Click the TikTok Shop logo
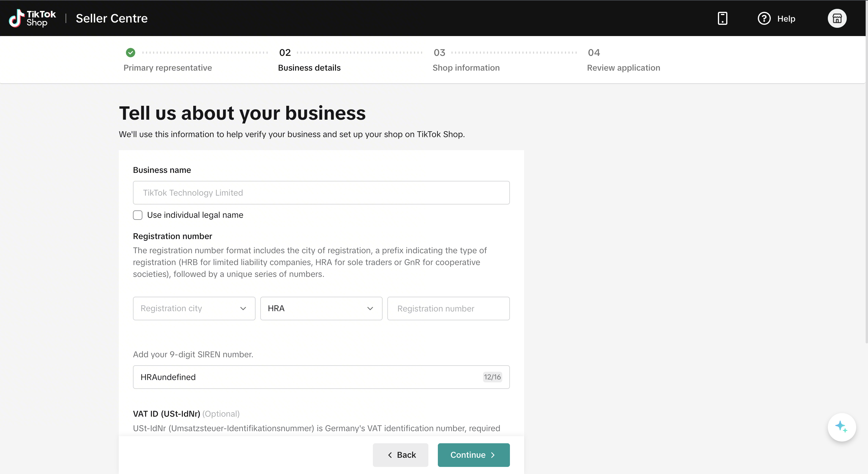The image size is (868, 474). pos(32,18)
